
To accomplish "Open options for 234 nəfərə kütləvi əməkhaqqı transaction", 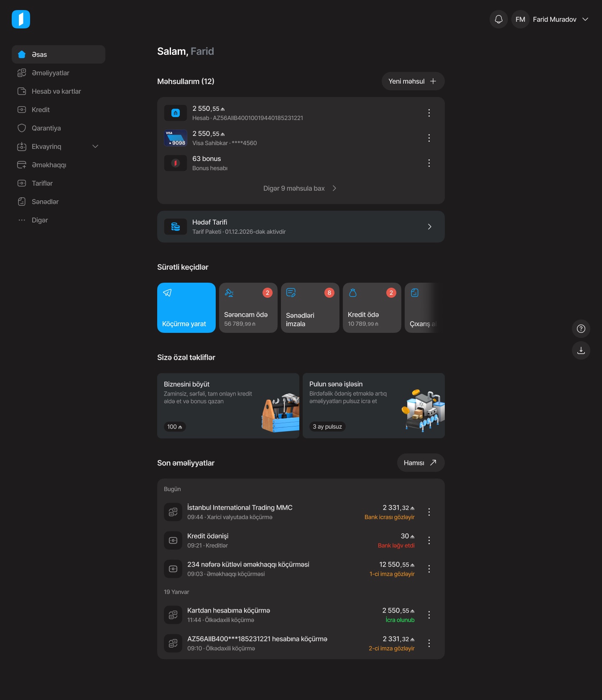I will [x=429, y=569].
